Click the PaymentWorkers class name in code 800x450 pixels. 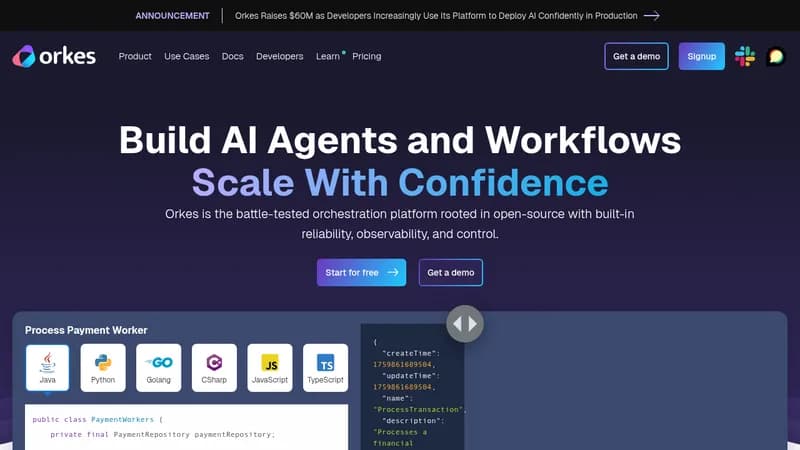point(122,419)
